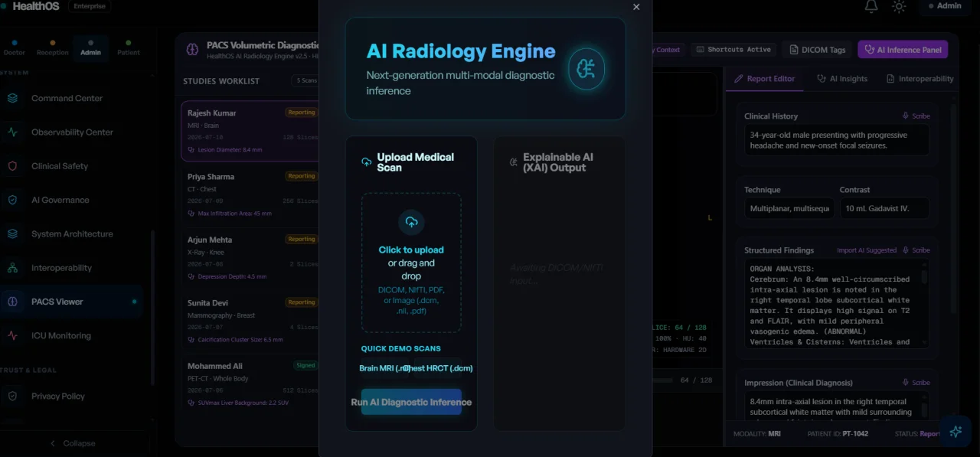Select the Admin role tab
The image size is (980, 457).
(90, 47)
